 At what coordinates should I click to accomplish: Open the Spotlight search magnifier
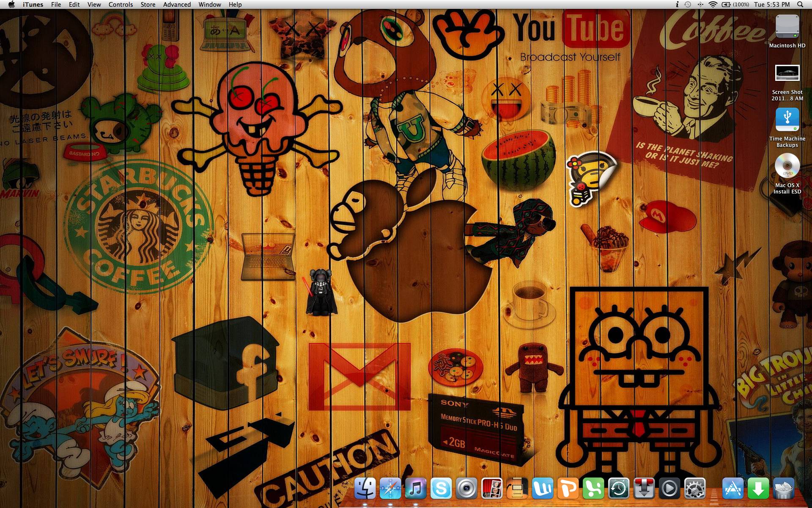pyautogui.click(x=800, y=5)
